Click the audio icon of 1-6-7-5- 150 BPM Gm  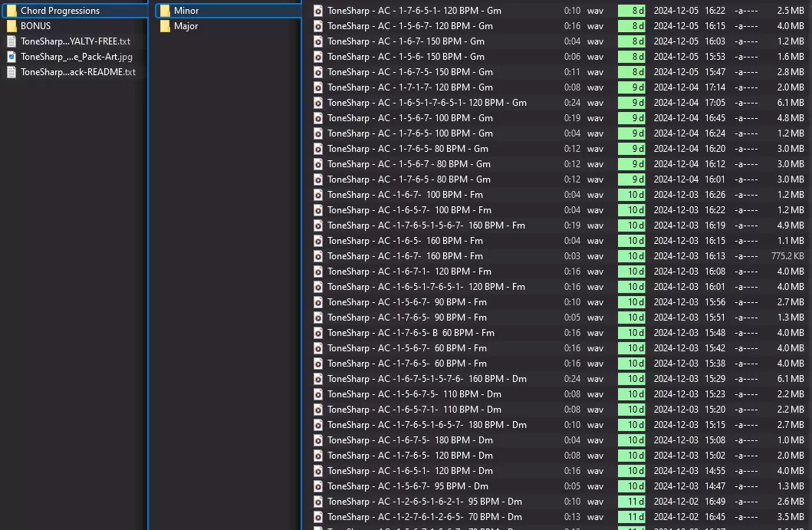(318, 72)
